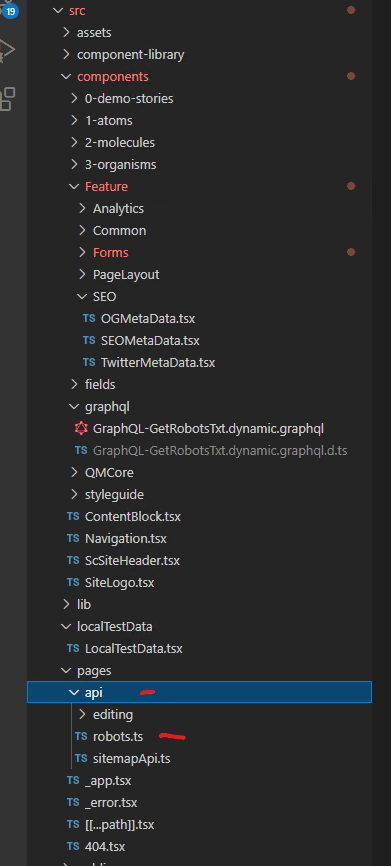Click GraphQL icon of GetRobotsTxt.dynamic.graphql
The image size is (391, 866).
pyautogui.click(x=81, y=429)
